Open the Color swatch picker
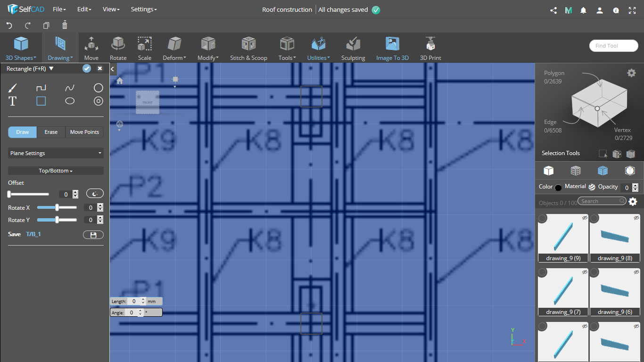The width and height of the screenshot is (644, 362). pos(558,187)
